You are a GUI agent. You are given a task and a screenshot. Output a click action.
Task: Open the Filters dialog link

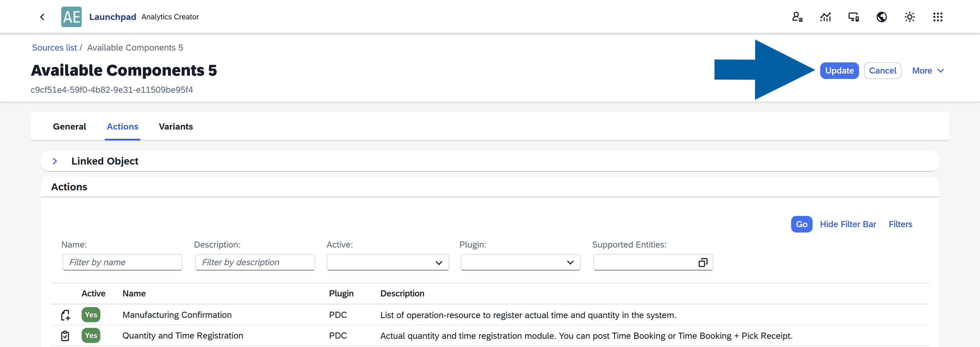click(900, 224)
